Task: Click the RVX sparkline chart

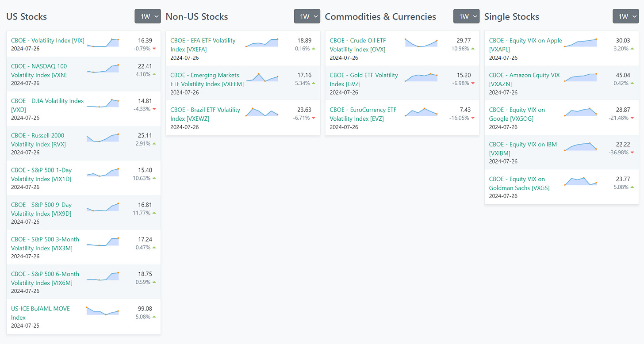Action: (x=103, y=138)
